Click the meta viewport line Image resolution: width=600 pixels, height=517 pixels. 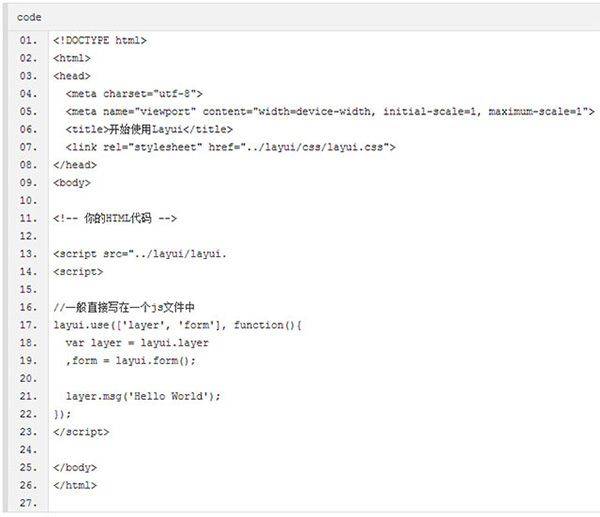[x=330, y=112]
